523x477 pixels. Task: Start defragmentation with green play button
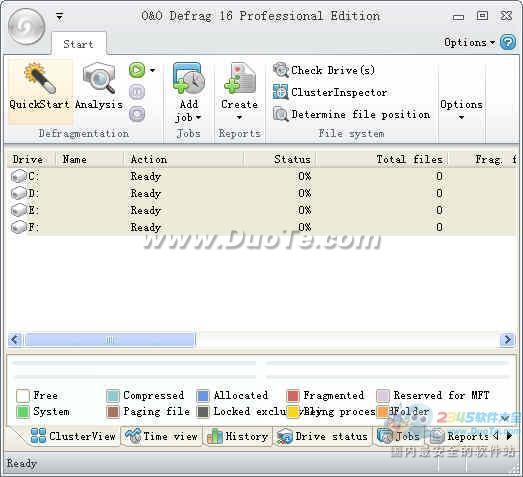[x=137, y=70]
